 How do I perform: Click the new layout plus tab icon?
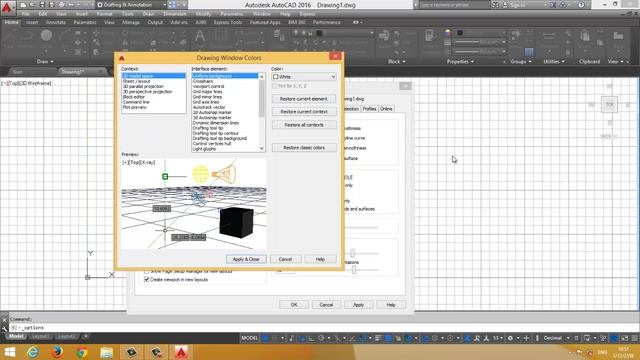click(x=85, y=336)
